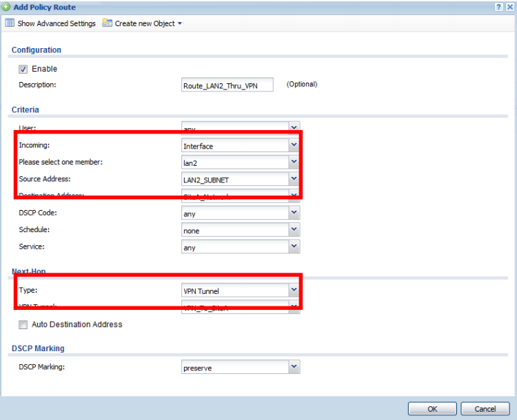Open the DSCP Code dropdown
Viewport: 517px width, 420px height.
(294, 213)
